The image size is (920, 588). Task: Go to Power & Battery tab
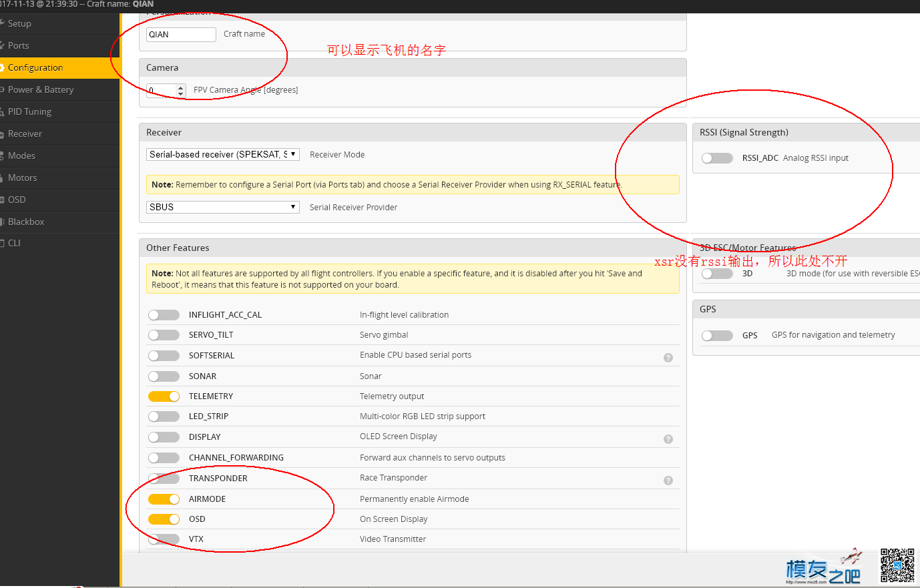59,89
